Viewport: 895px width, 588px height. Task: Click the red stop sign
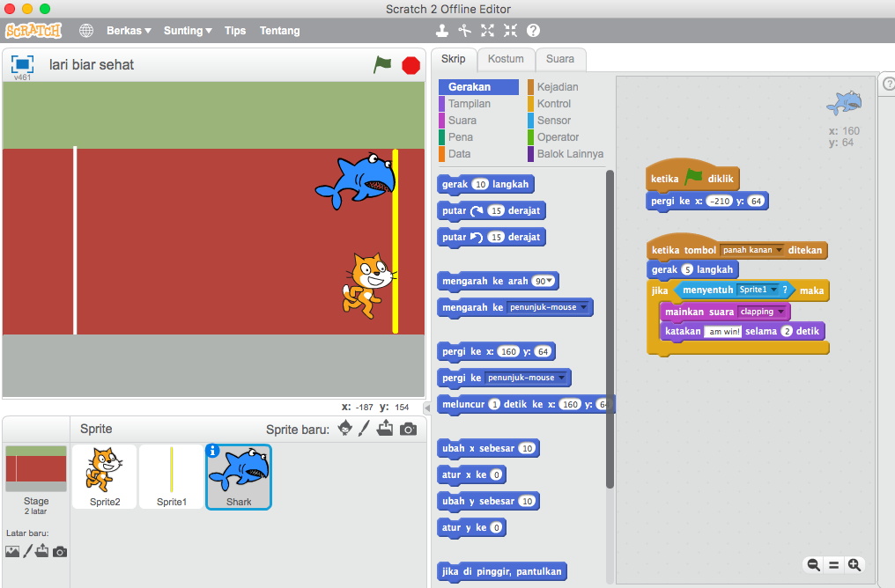(x=411, y=64)
